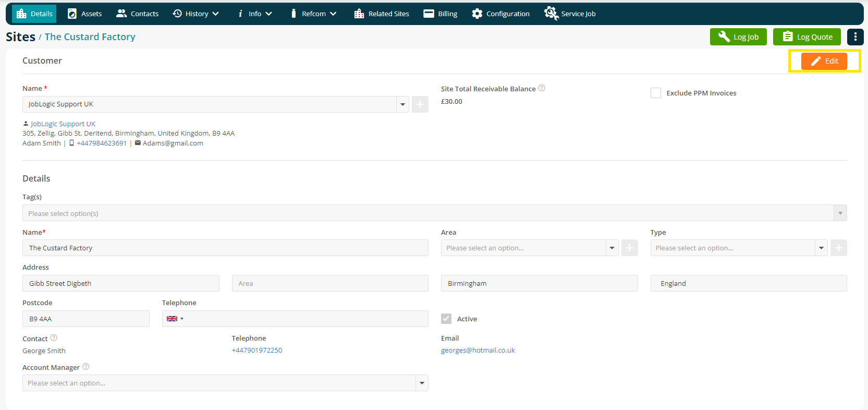868x410 pixels.
Task: Click the Sites breadcrumb heading
Action: 21,37
